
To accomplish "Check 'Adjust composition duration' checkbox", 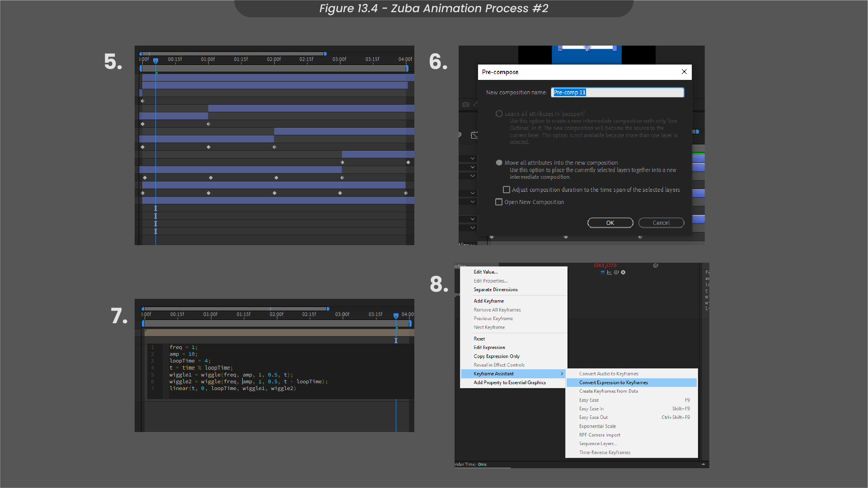I will 507,190.
